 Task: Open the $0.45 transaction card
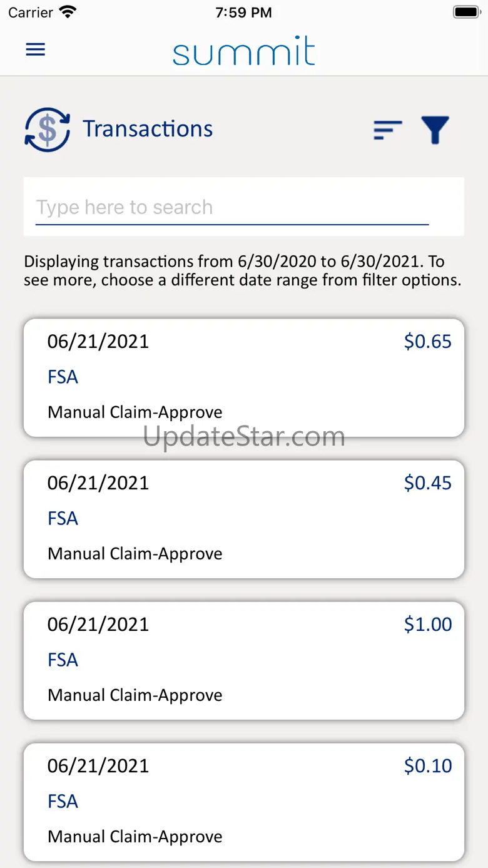(x=244, y=519)
